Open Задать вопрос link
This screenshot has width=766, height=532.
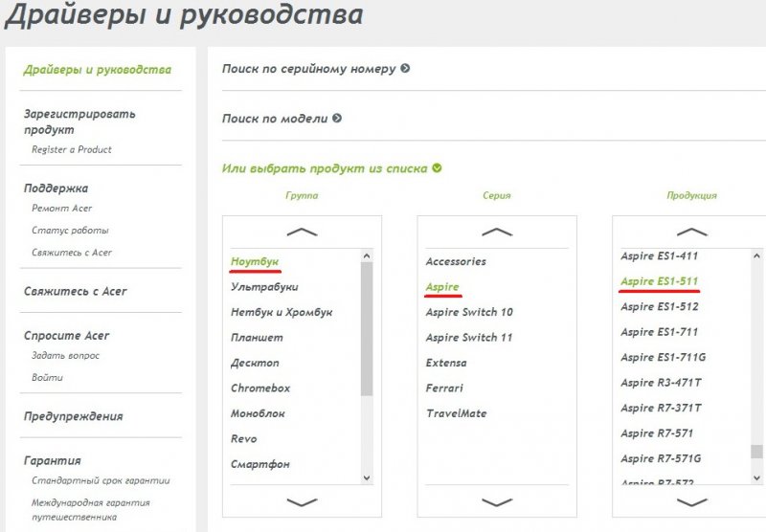tap(65, 356)
